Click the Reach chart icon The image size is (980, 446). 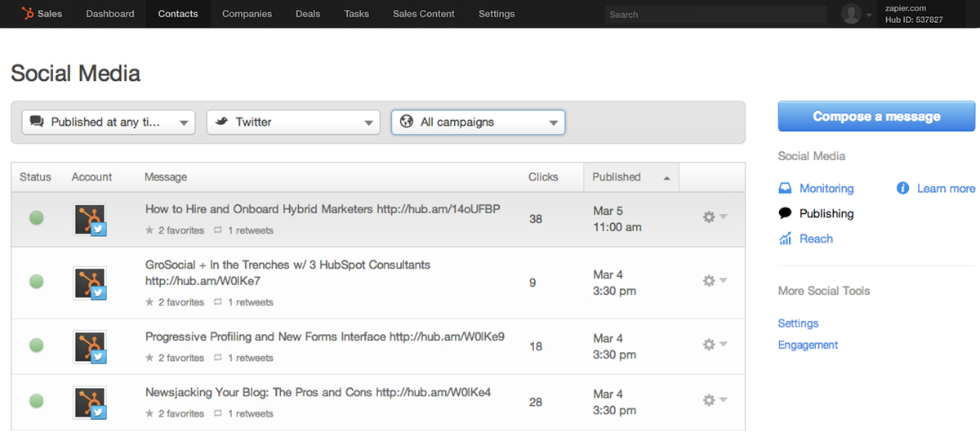click(785, 239)
